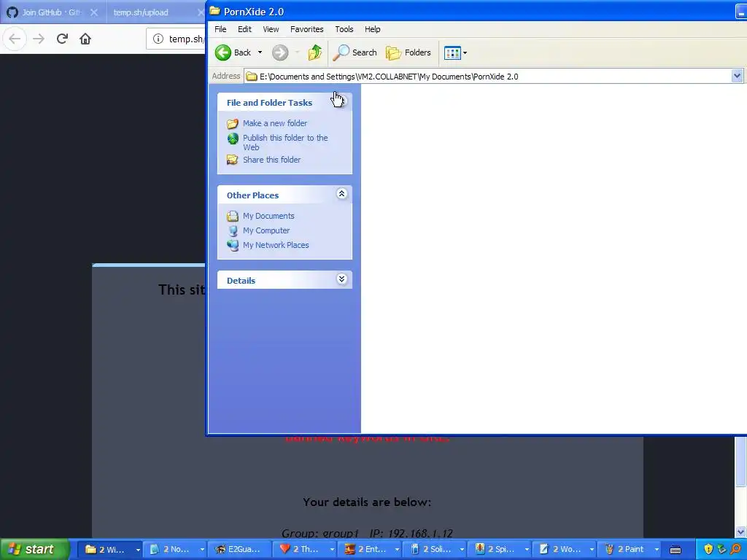Reload the browser page

[x=62, y=39]
